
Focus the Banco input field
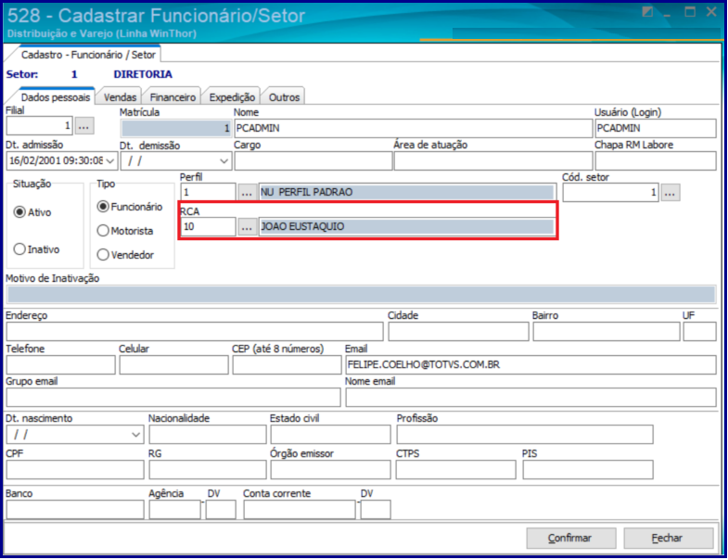(x=75, y=510)
